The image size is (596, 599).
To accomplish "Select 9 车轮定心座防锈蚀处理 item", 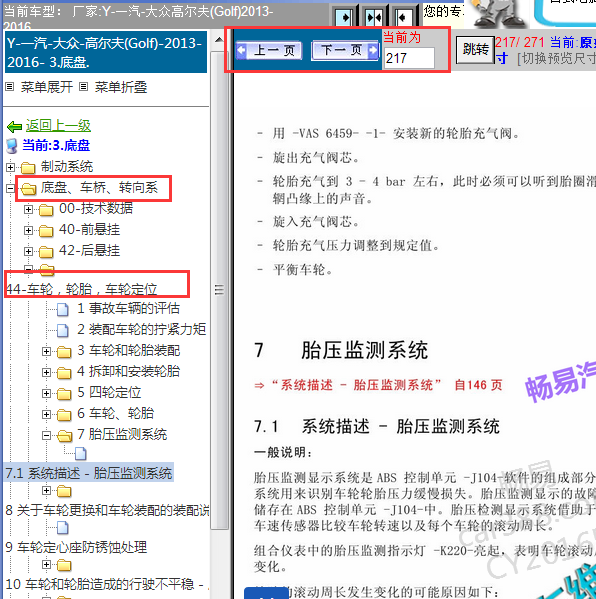I will coord(76,547).
